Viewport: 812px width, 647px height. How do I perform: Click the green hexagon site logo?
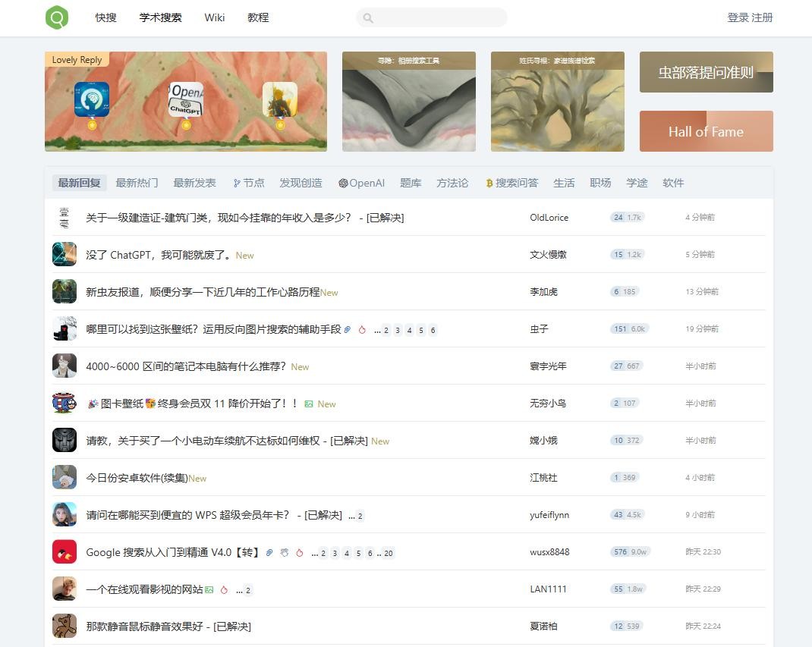coord(57,17)
